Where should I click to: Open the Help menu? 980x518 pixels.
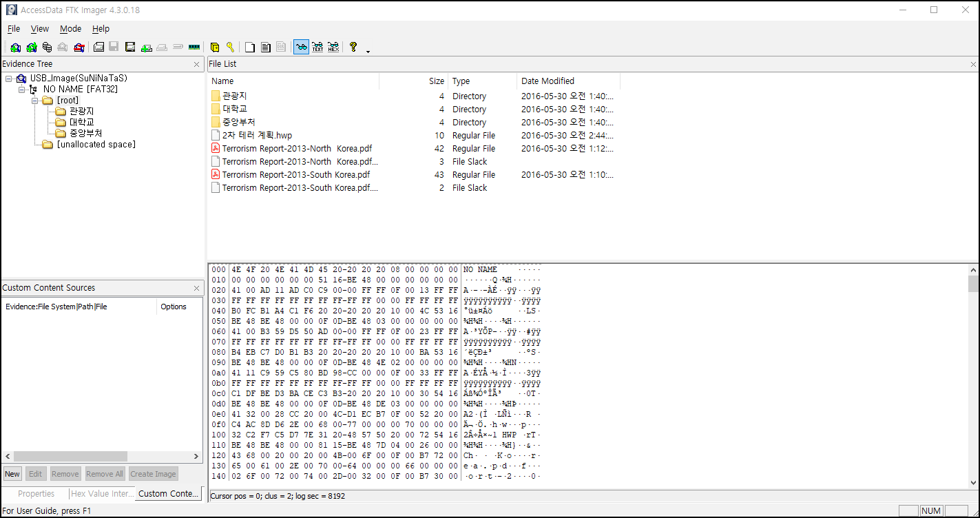tap(101, 29)
